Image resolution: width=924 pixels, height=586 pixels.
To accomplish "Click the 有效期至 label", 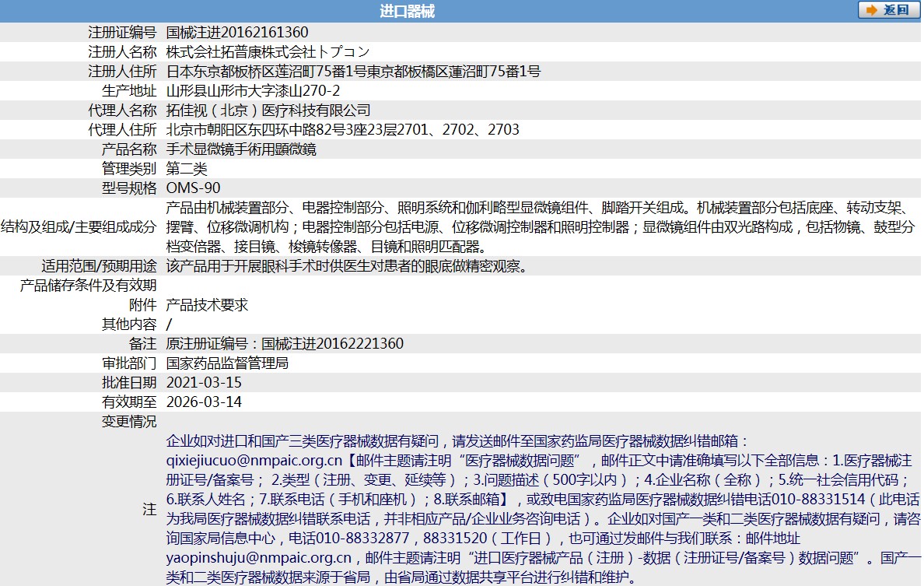I will (129, 402).
